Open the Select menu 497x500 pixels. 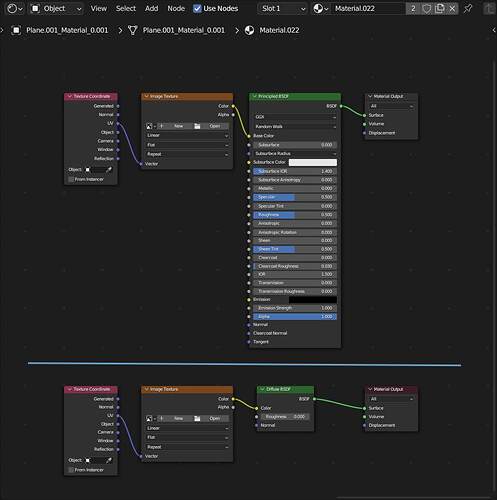pos(126,9)
